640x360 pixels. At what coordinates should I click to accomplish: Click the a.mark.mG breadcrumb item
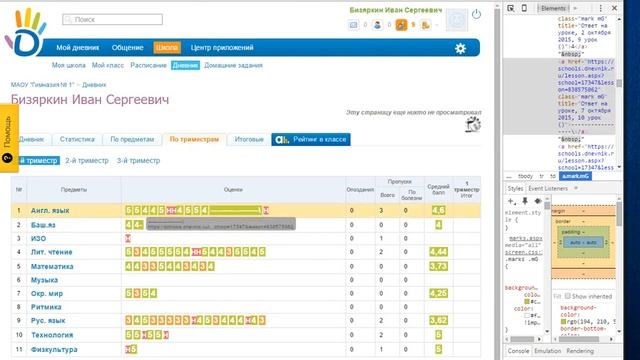click(x=576, y=176)
